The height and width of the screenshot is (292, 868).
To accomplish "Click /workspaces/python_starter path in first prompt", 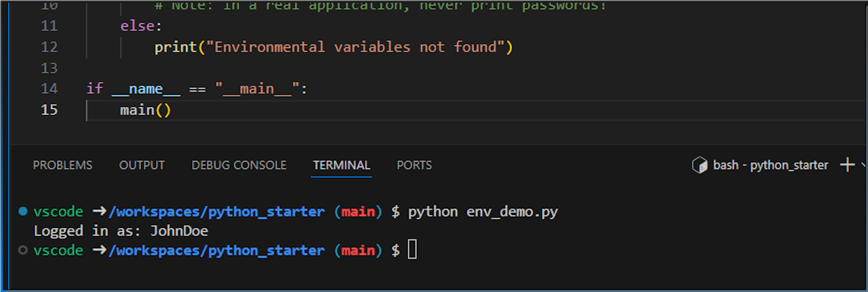I will pyautogui.click(x=217, y=212).
